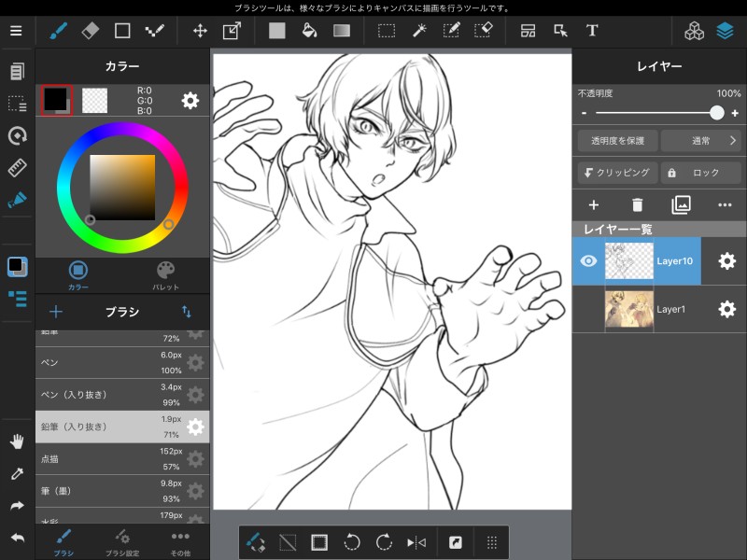
Task: Select the pen-shaped icon below the ruler
Action: (17, 200)
